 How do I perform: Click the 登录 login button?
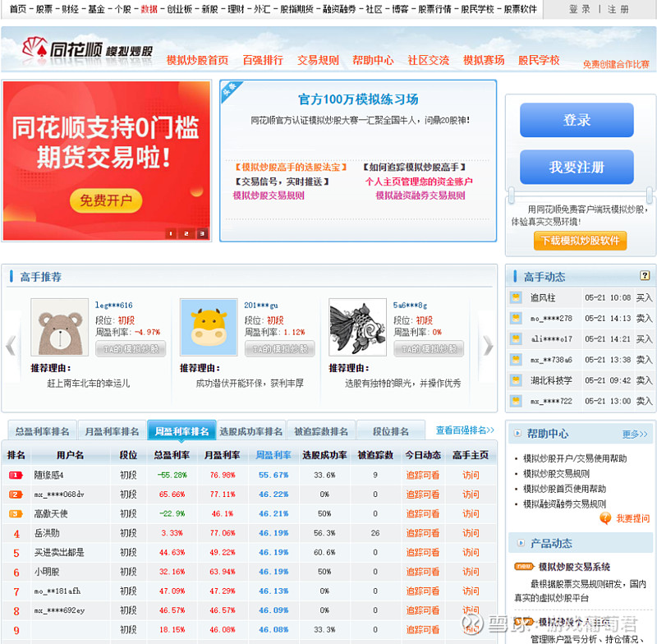tap(576, 120)
